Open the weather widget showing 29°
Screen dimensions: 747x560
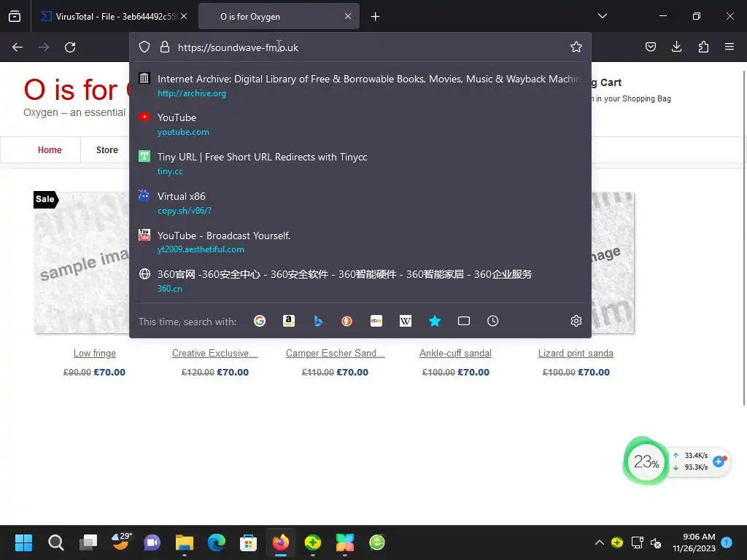pos(121,542)
